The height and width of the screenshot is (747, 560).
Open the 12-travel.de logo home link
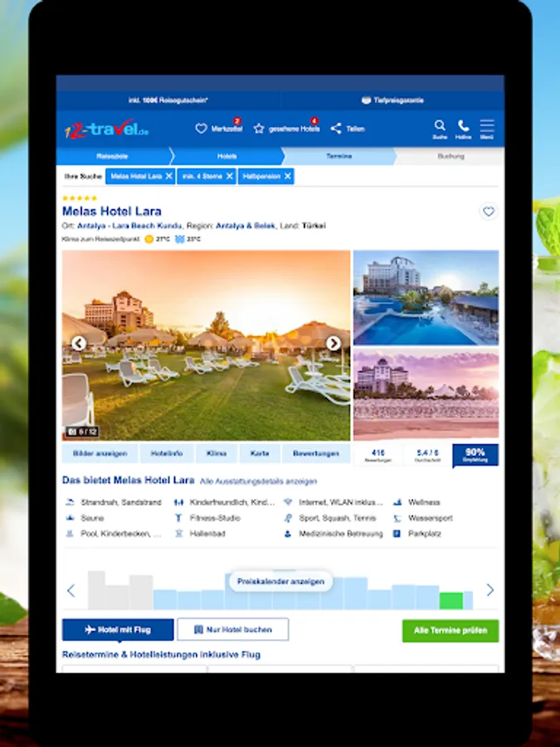click(x=106, y=129)
